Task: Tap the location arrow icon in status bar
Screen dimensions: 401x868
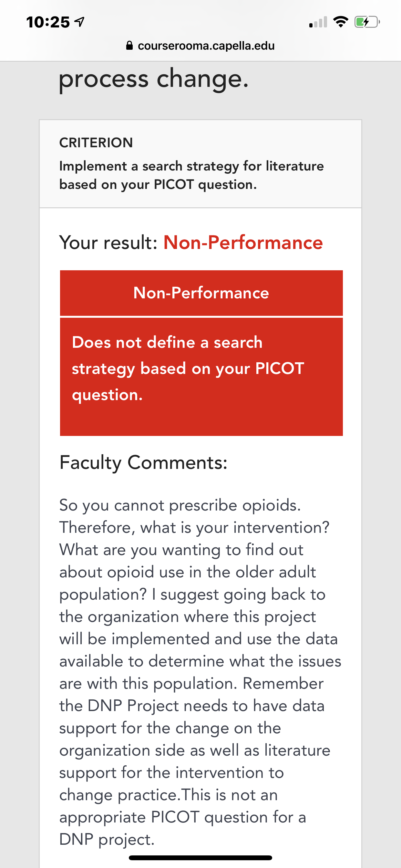Action: click(79, 22)
